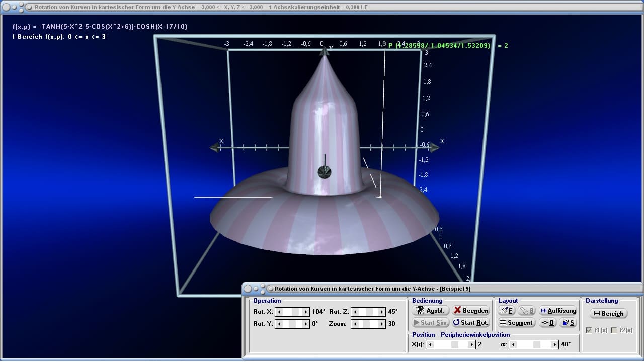The height and width of the screenshot is (362, 644).
Task: Click the O crosshair layout button
Action: (548, 323)
